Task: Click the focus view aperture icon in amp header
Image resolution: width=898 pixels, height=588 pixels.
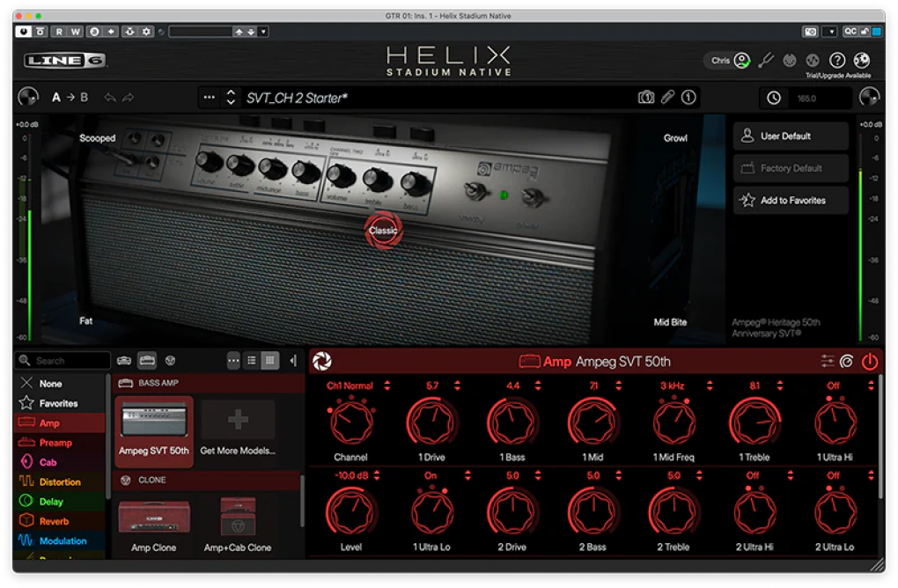Action: tap(322, 361)
